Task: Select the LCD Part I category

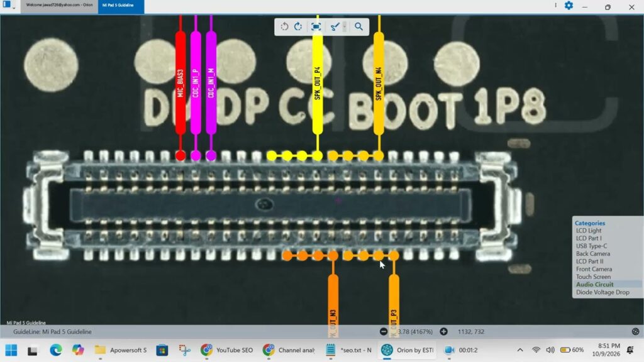Action: point(589,238)
